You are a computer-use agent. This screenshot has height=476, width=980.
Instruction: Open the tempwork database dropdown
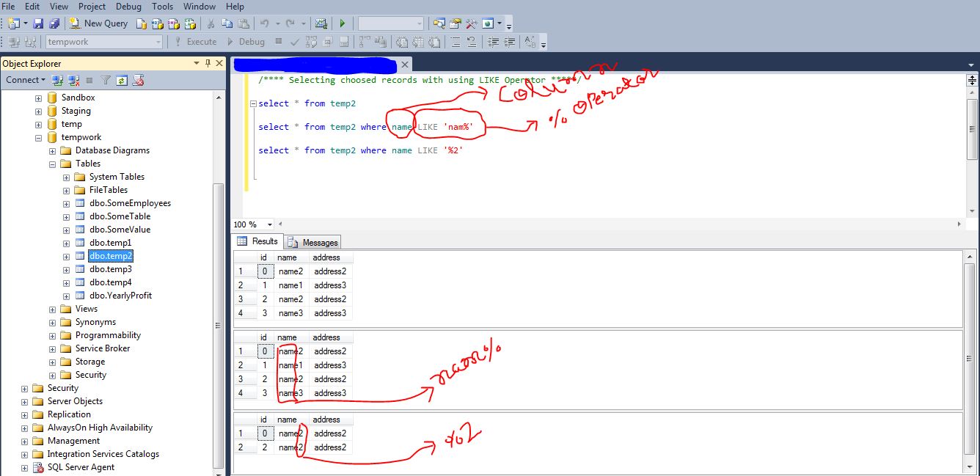pyautogui.click(x=158, y=43)
